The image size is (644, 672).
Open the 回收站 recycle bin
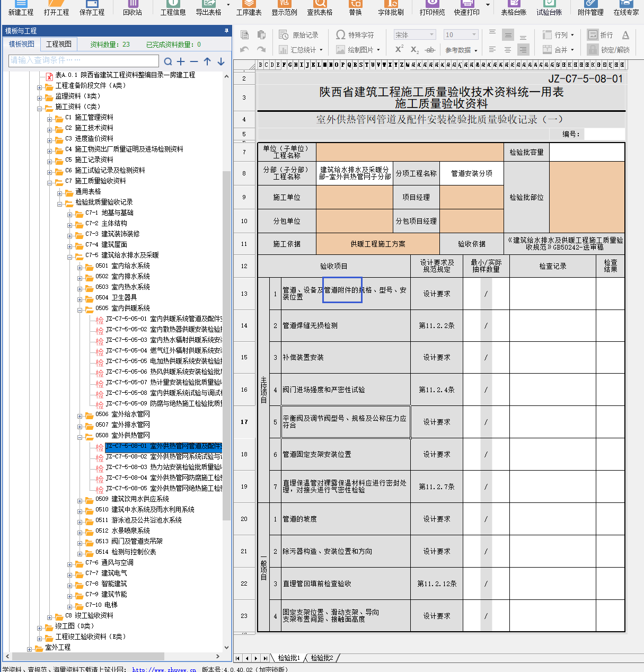tap(133, 8)
